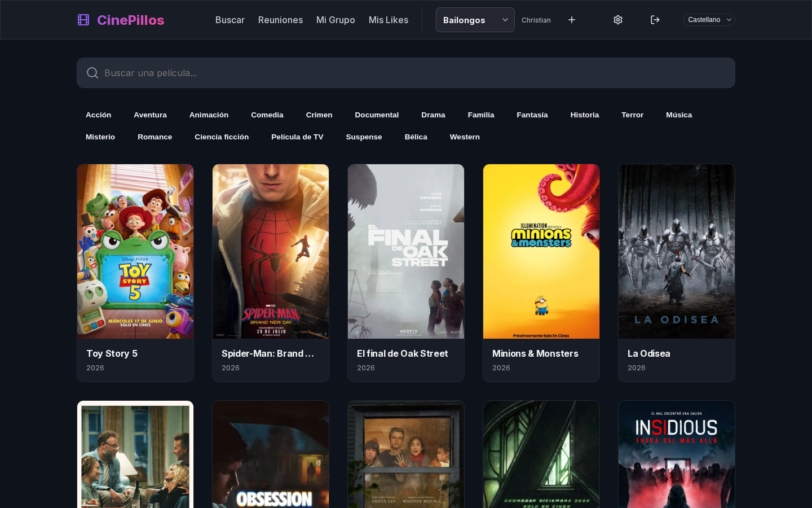This screenshot has width=812, height=508.
Task: Open the Toy Story 5 poster
Action: [x=135, y=252]
